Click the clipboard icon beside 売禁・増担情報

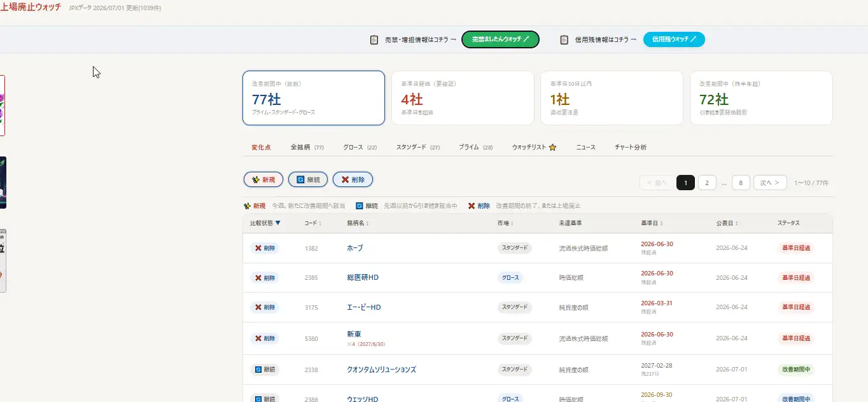(374, 39)
